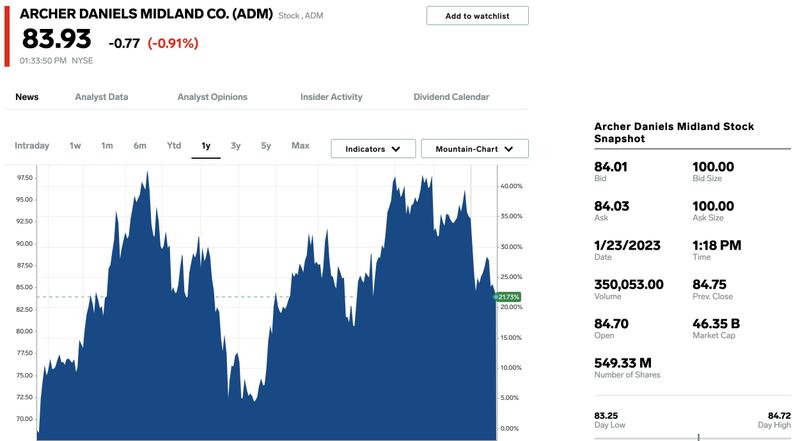The image size is (800, 441).
Task: Click the -0.91% change value
Action: click(x=173, y=43)
